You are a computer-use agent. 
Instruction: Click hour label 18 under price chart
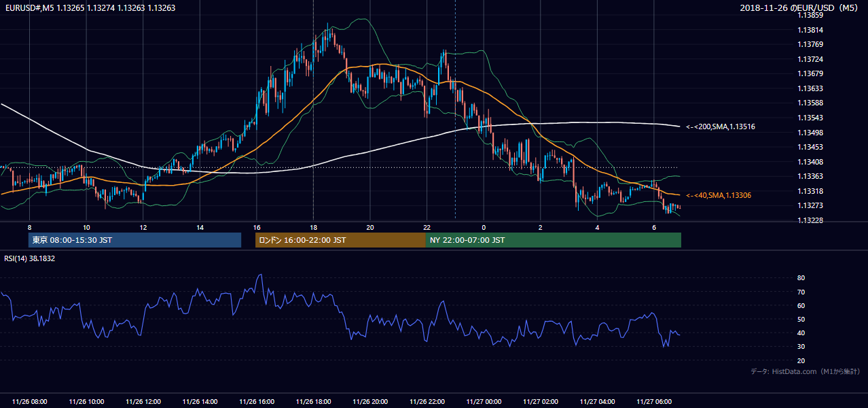tap(313, 227)
